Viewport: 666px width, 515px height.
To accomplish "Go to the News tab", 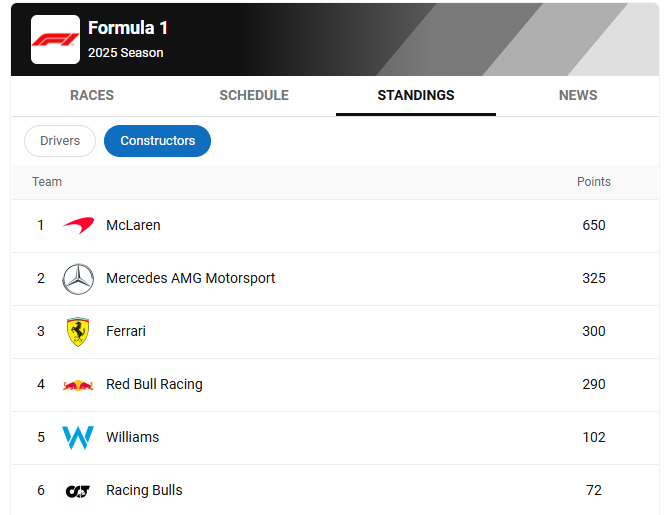I will pos(578,96).
